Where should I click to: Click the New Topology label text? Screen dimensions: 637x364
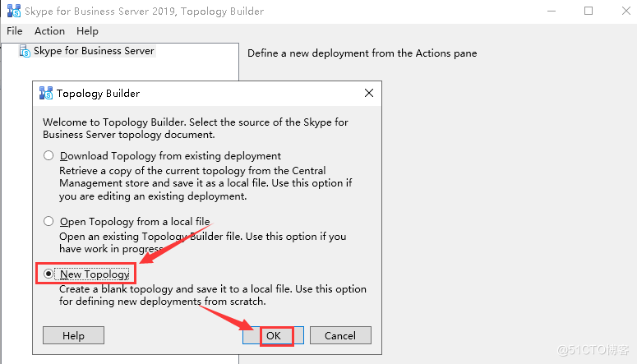tap(95, 274)
